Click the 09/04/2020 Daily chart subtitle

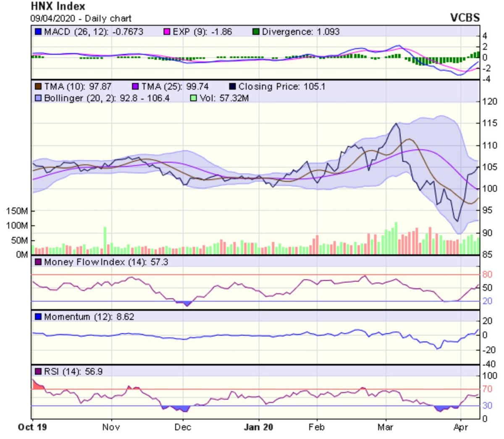point(81,18)
